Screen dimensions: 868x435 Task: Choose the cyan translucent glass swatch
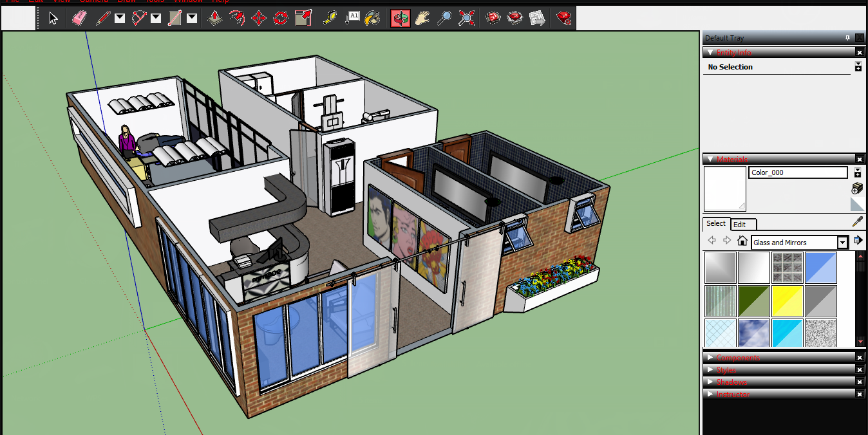[788, 333]
